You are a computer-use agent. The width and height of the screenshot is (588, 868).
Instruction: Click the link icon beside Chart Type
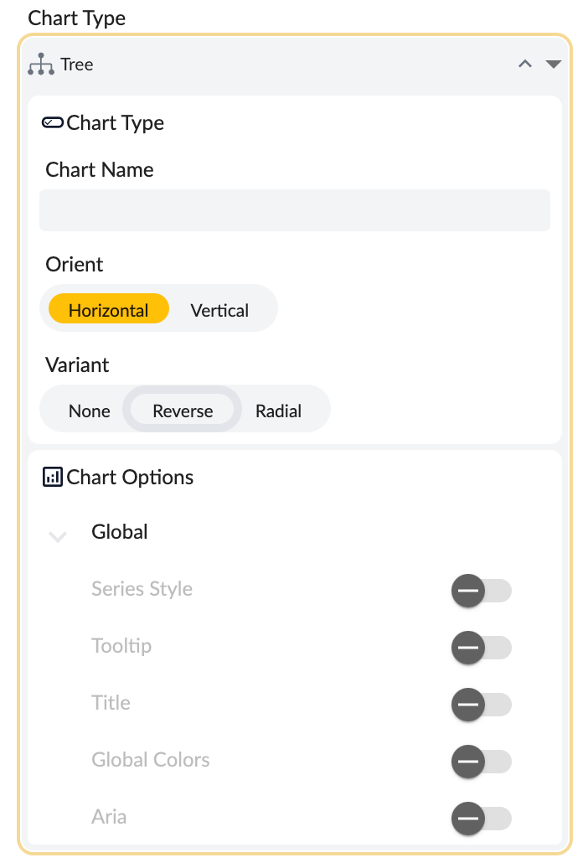coord(52,122)
